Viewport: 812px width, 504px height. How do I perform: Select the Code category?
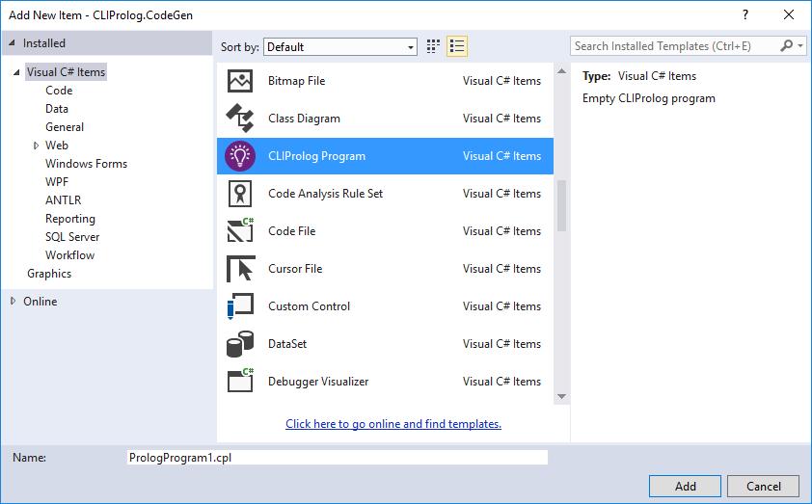59,91
